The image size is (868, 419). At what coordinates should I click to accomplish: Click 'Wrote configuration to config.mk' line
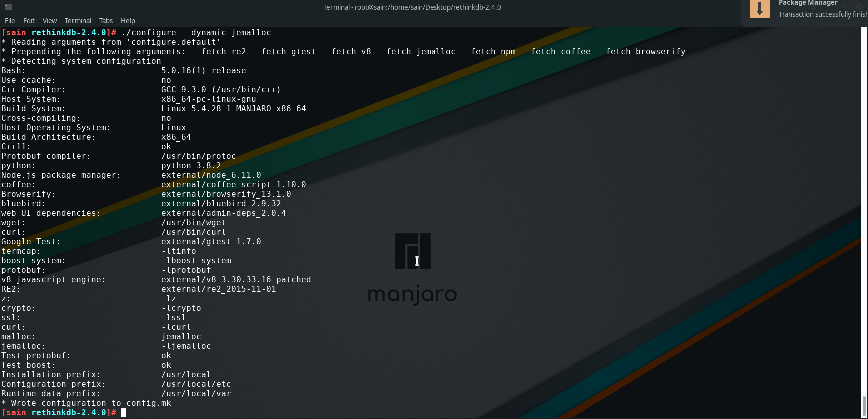point(86,403)
